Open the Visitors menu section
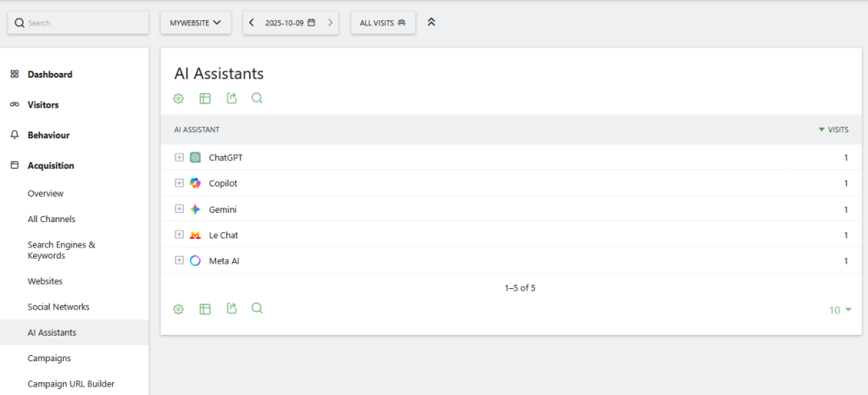 (43, 105)
